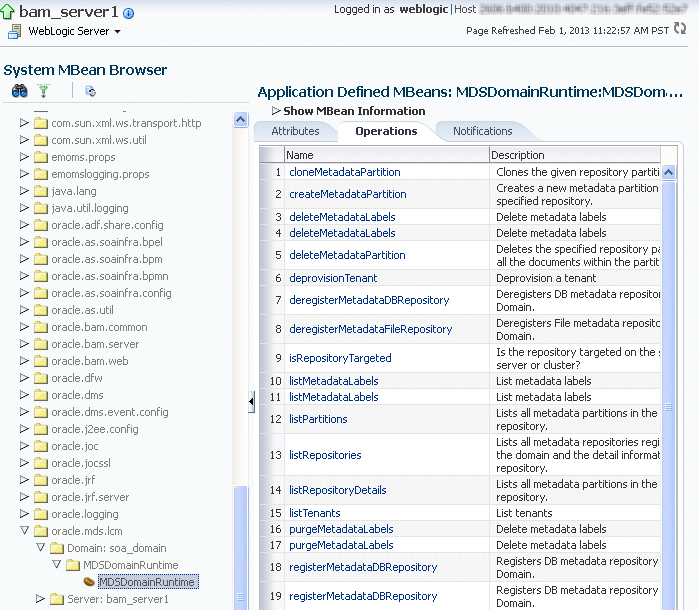This screenshot has width=699, height=610.
Task: Select the MDSDomainRuntime MBean tree item
Action: 147,582
